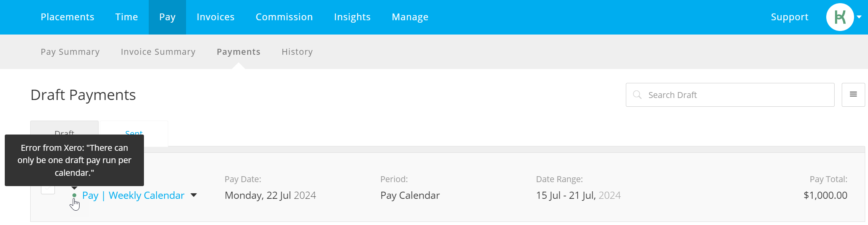
Task: Open the Placements menu
Action: click(68, 17)
